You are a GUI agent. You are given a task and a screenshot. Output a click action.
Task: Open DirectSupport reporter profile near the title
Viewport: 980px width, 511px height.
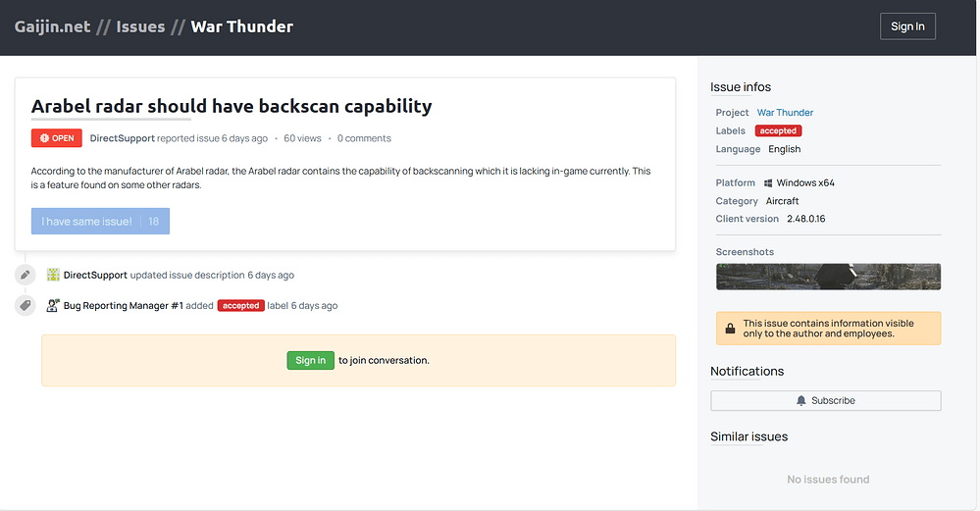click(123, 138)
